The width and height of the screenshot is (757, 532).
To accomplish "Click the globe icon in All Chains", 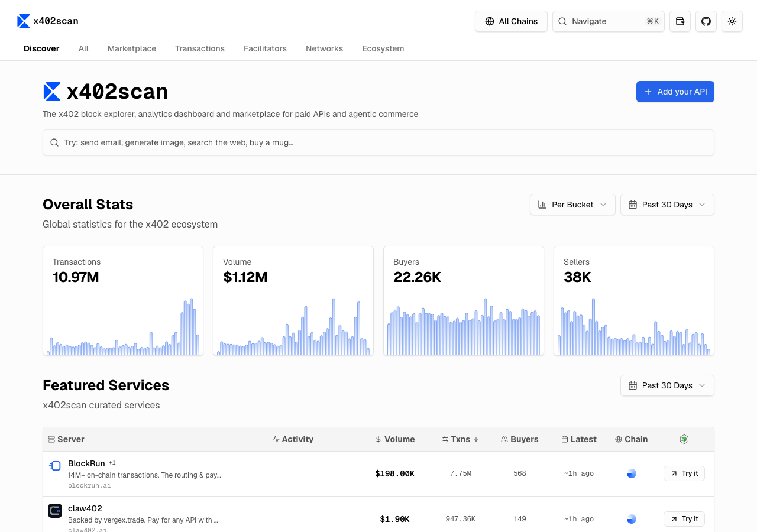I will [x=490, y=21].
